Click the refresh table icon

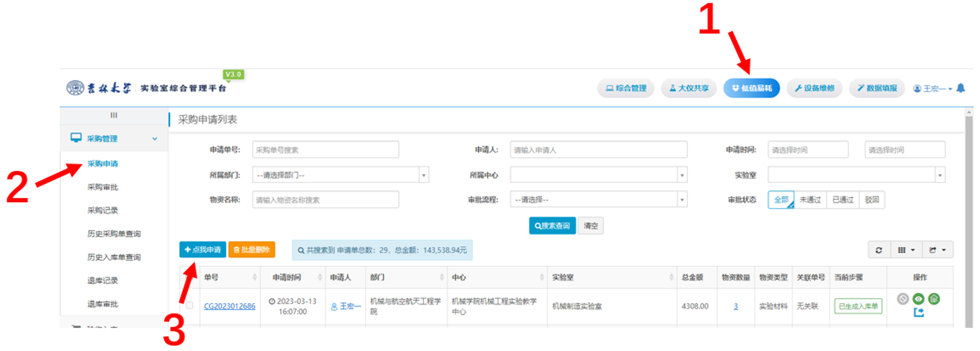(x=878, y=250)
